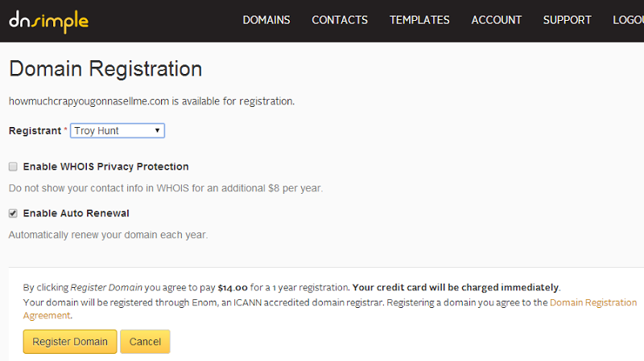Click the $14.00 price text
This screenshot has height=361, width=644.
click(x=233, y=287)
